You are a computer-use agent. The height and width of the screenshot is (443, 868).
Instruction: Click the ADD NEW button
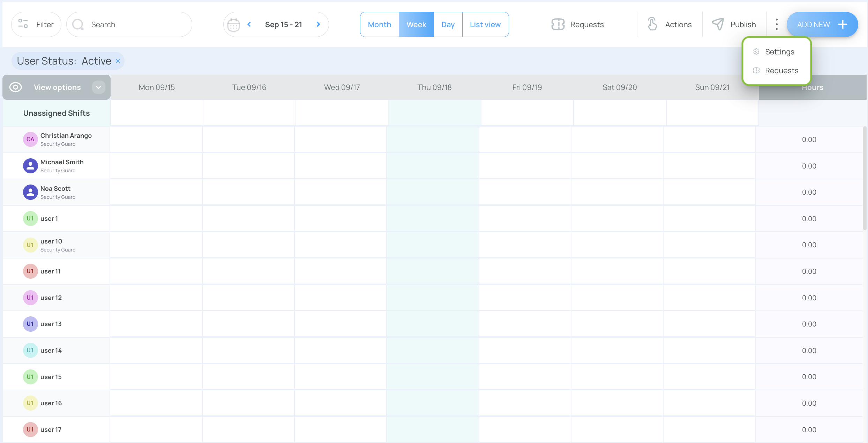822,24
